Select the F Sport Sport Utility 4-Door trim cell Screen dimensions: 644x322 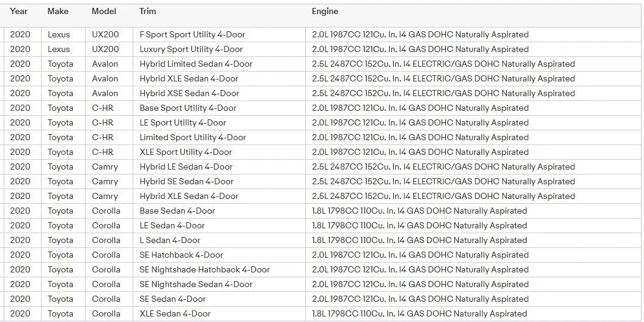[192, 35]
